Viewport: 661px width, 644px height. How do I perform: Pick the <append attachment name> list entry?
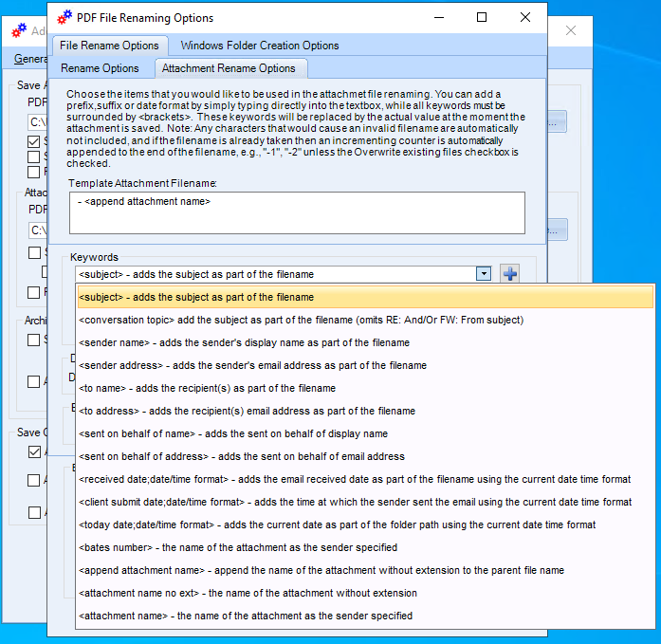click(x=365, y=570)
